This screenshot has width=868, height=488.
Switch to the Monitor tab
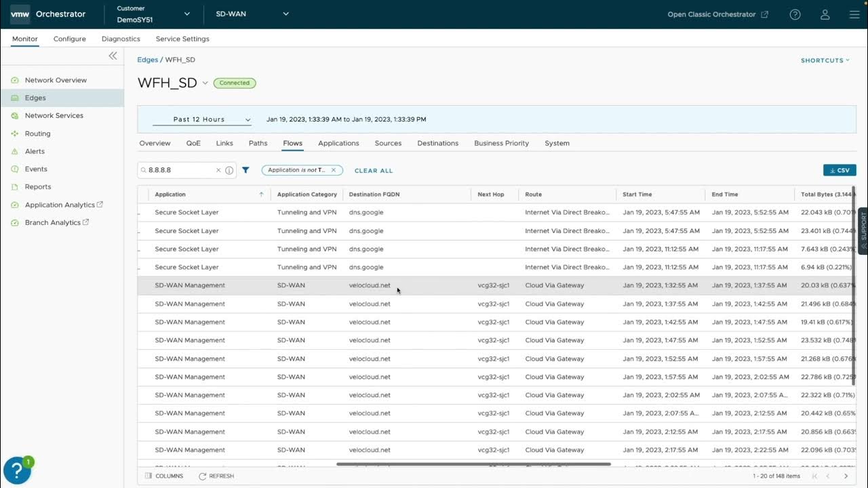(25, 39)
